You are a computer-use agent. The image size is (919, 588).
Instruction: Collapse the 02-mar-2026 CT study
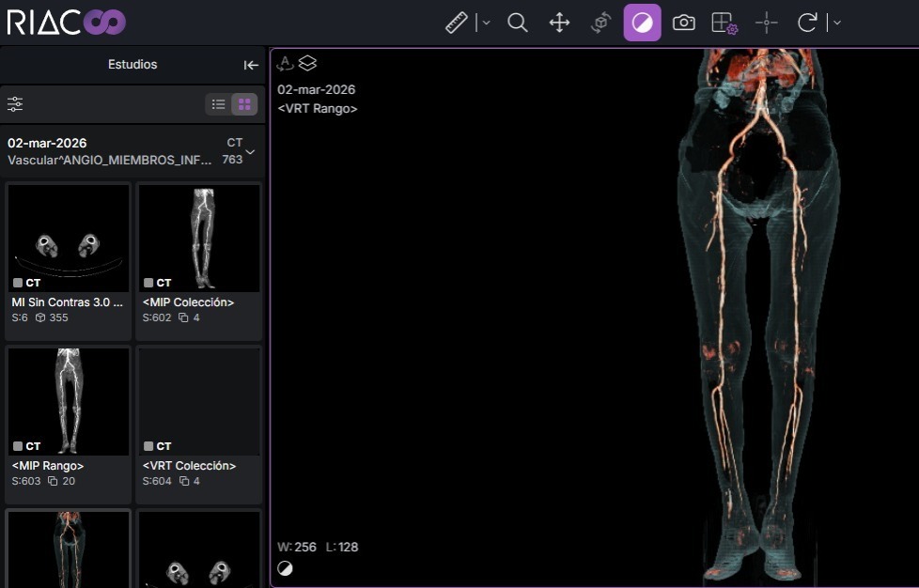pyautogui.click(x=250, y=152)
